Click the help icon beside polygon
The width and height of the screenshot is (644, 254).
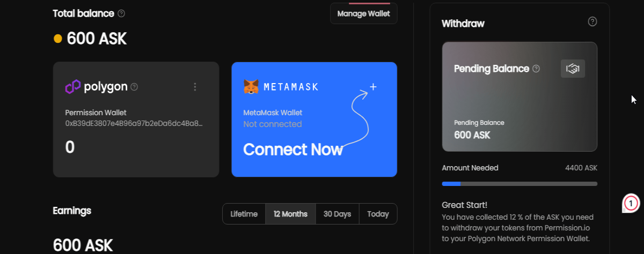[134, 86]
